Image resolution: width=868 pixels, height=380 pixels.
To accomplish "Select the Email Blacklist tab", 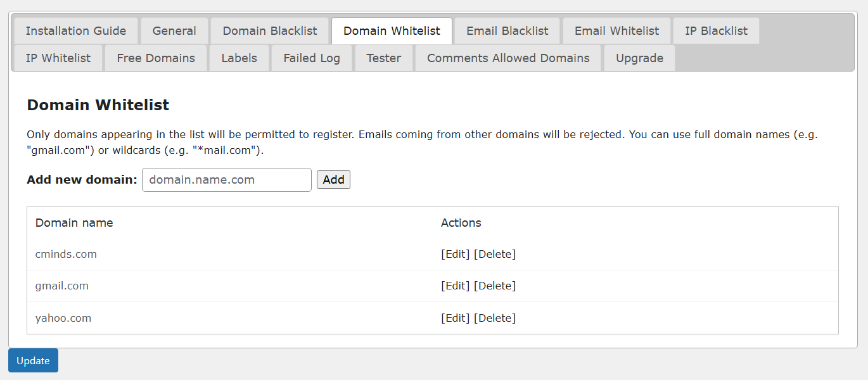I will (507, 31).
